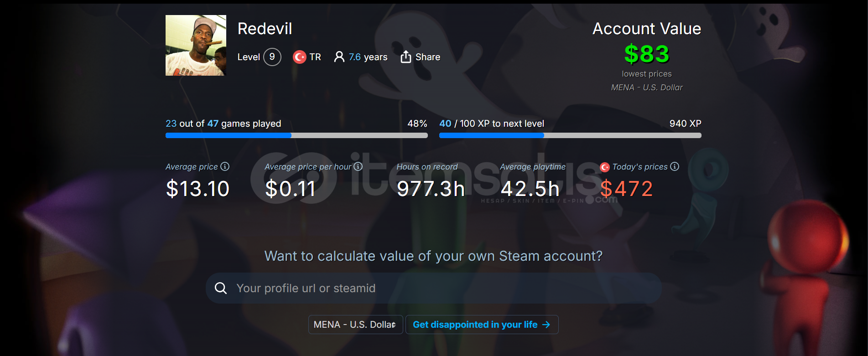The image size is (868, 356).
Task: Click the search magnifier icon
Action: 221,288
